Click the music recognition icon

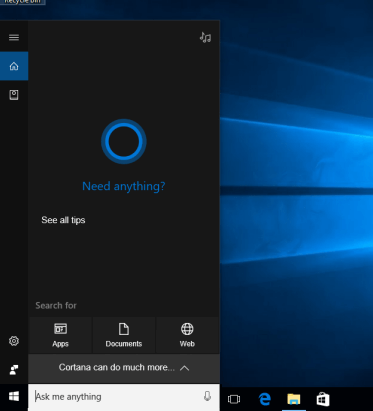coord(205,37)
